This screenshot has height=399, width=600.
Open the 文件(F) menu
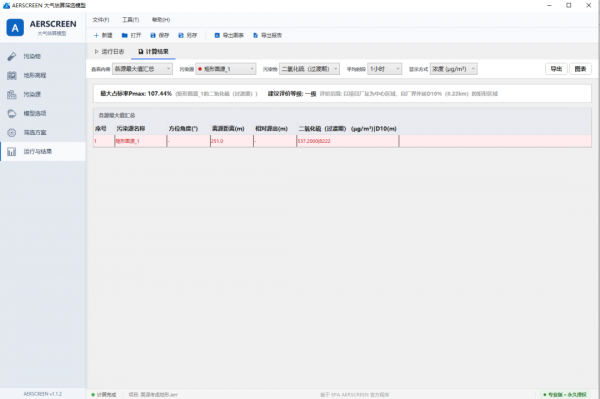pyautogui.click(x=101, y=20)
